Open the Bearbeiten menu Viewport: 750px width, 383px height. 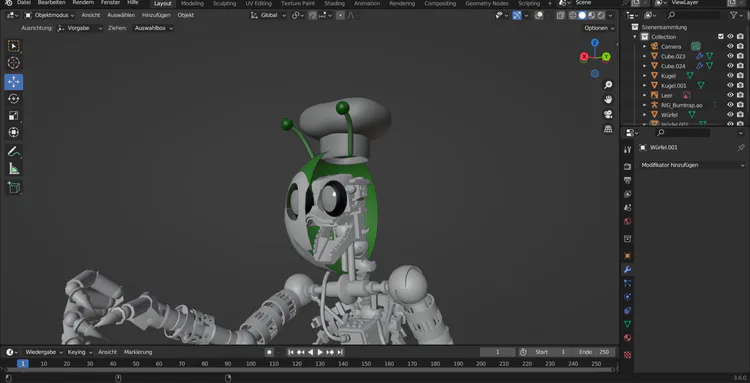[x=51, y=3]
